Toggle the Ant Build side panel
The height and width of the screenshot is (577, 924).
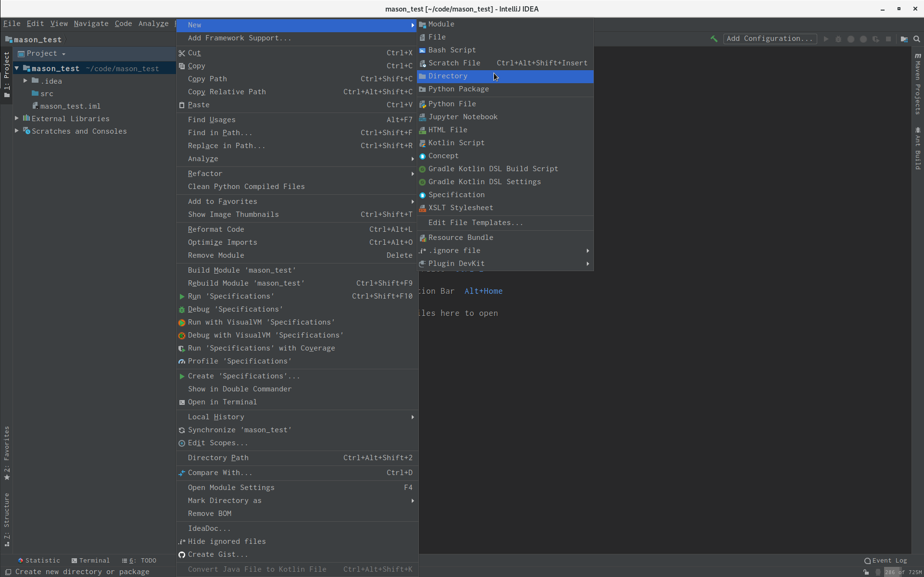(x=918, y=148)
